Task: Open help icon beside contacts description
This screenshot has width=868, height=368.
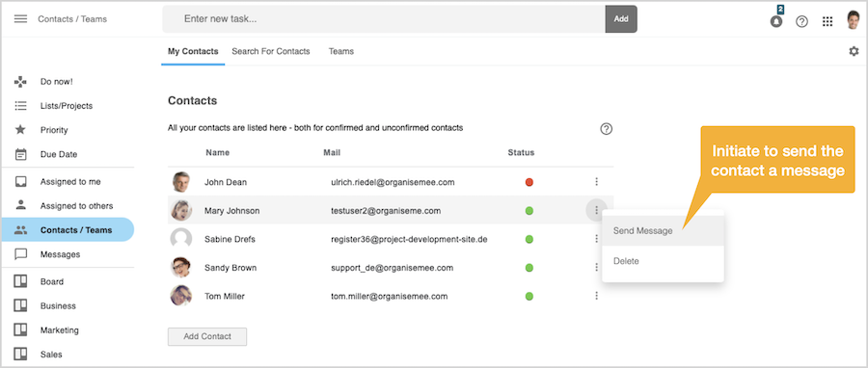Action: coord(607,129)
